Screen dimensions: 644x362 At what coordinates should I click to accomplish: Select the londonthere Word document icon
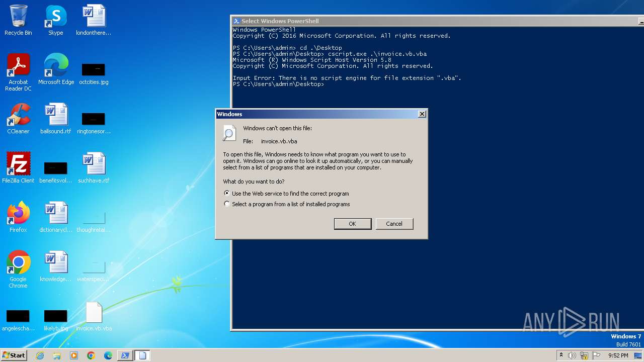coord(94,20)
